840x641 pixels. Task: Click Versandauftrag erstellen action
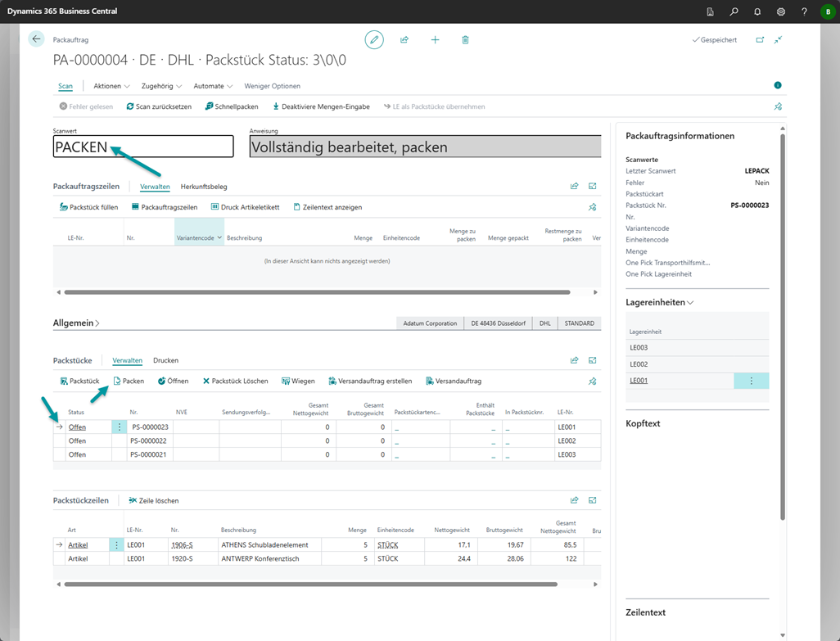point(370,381)
